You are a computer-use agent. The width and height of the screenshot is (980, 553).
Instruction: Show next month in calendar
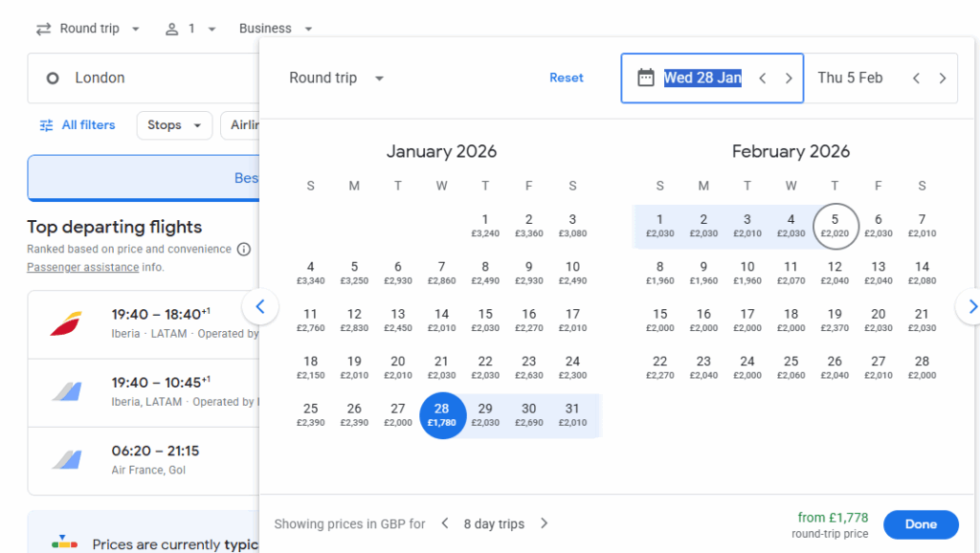970,307
